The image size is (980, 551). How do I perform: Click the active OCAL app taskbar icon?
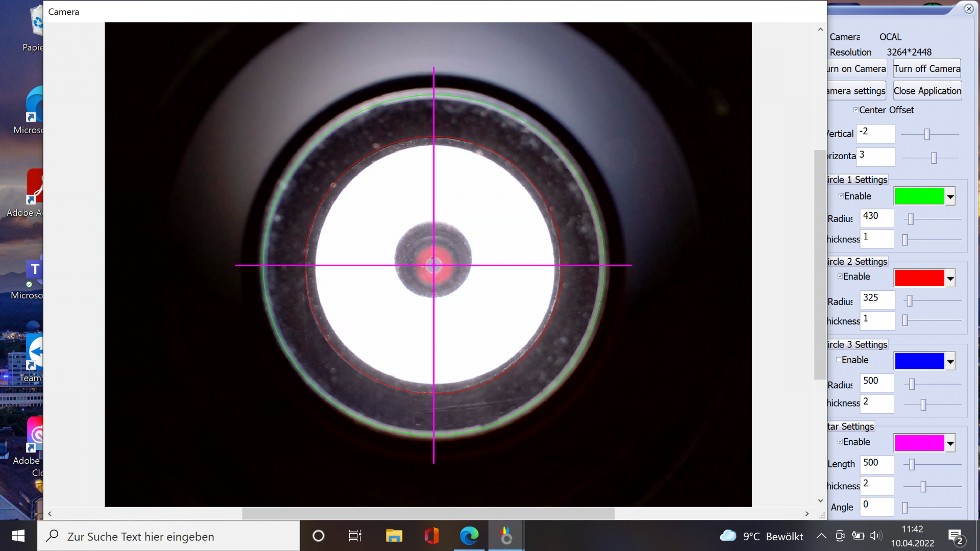point(506,536)
